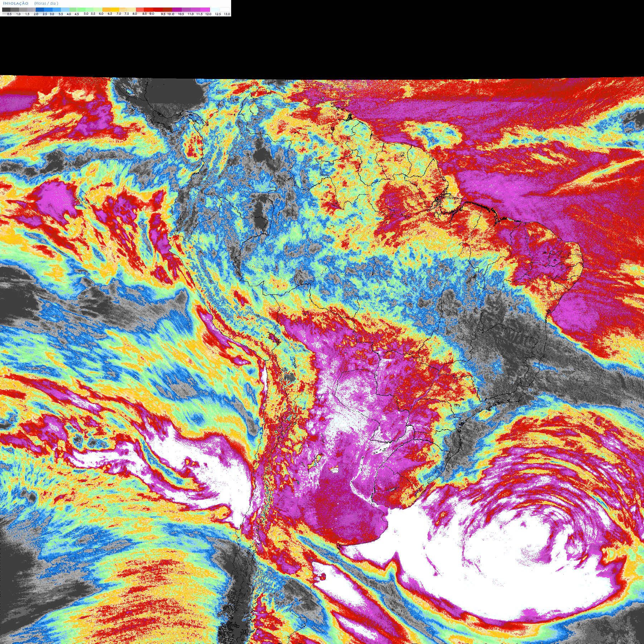The width and height of the screenshot is (644, 644).
Task: Pick the orange legend swatch
Action: 106,10
